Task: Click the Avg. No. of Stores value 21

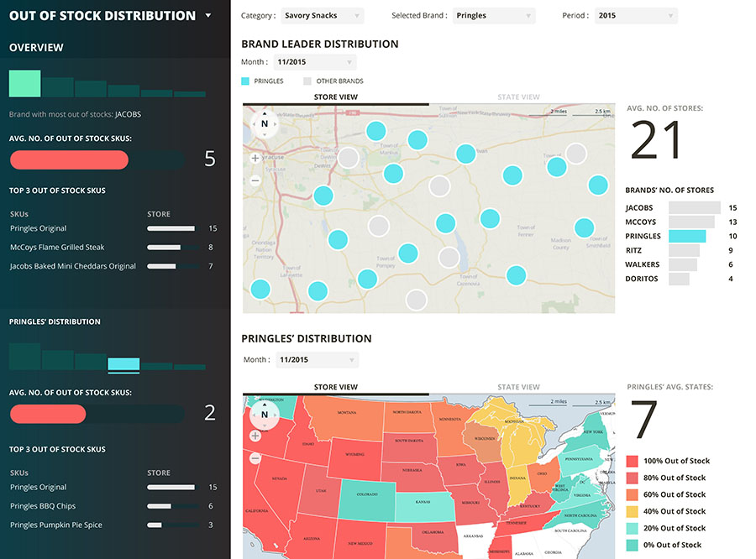Action: tap(656, 140)
